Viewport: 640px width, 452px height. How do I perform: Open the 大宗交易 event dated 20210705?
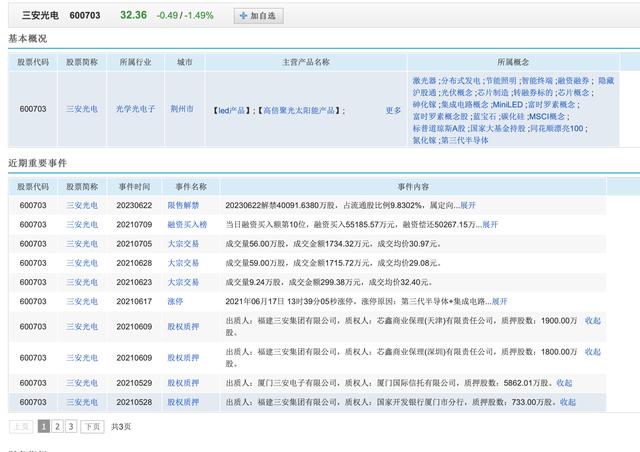pyautogui.click(x=183, y=244)
